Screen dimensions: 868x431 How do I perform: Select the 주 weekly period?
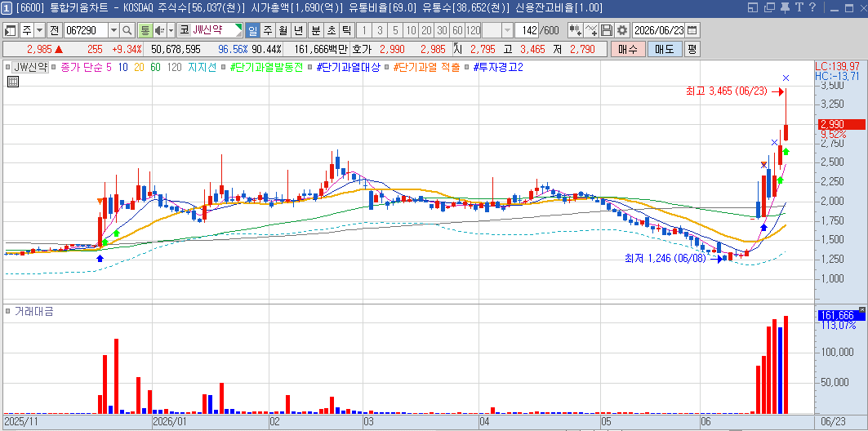(267, 30)
